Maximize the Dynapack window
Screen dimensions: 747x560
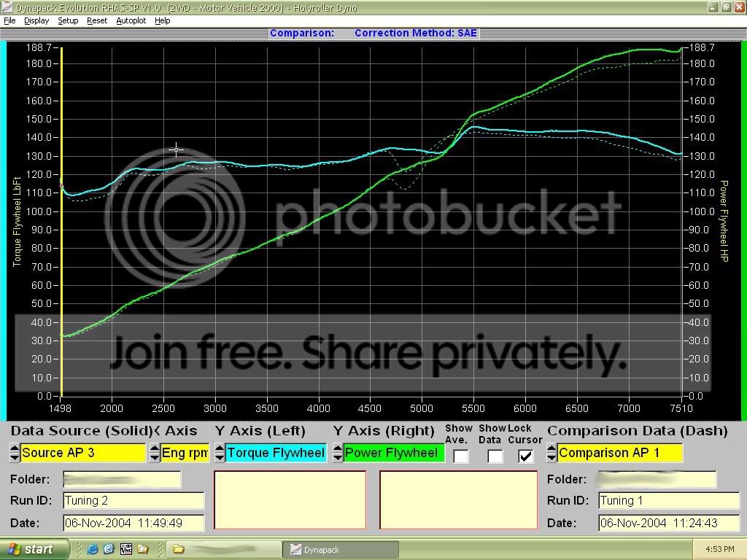pos(726,7)
